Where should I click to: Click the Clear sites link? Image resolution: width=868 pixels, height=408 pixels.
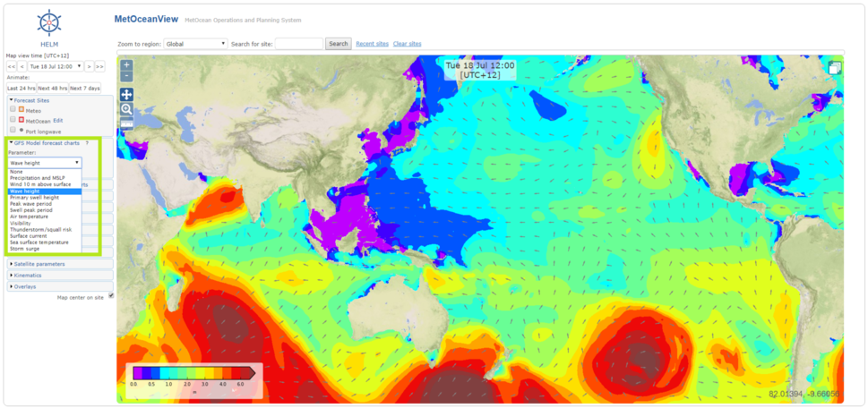[407, 44]
